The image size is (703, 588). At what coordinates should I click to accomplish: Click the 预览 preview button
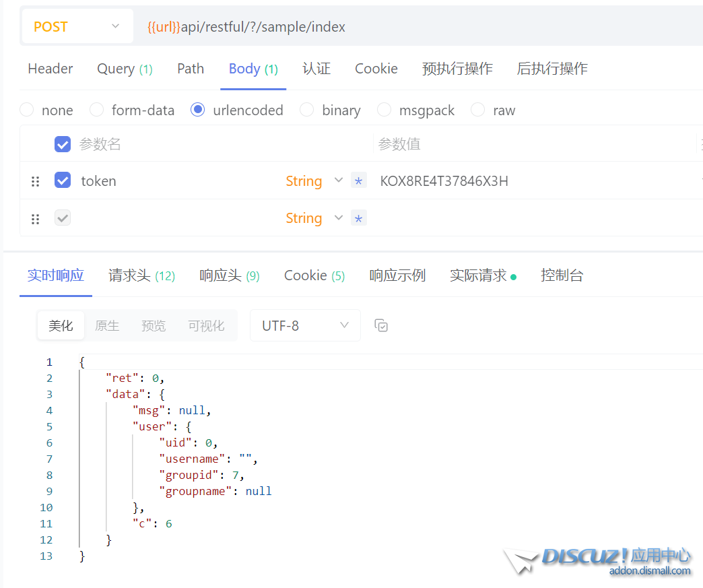click(x=154, y=326)
